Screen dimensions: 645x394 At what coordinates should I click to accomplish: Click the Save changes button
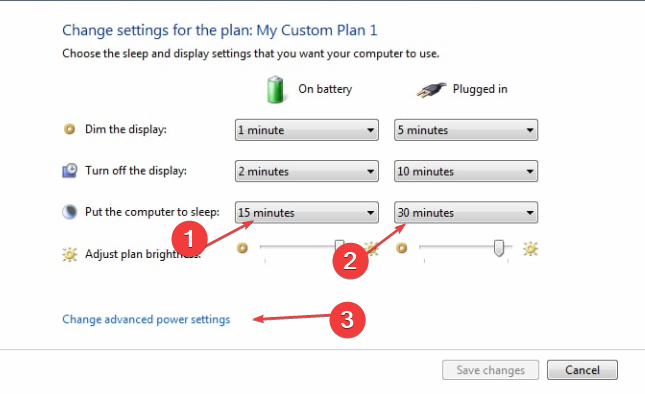click(x=490, y=370)
